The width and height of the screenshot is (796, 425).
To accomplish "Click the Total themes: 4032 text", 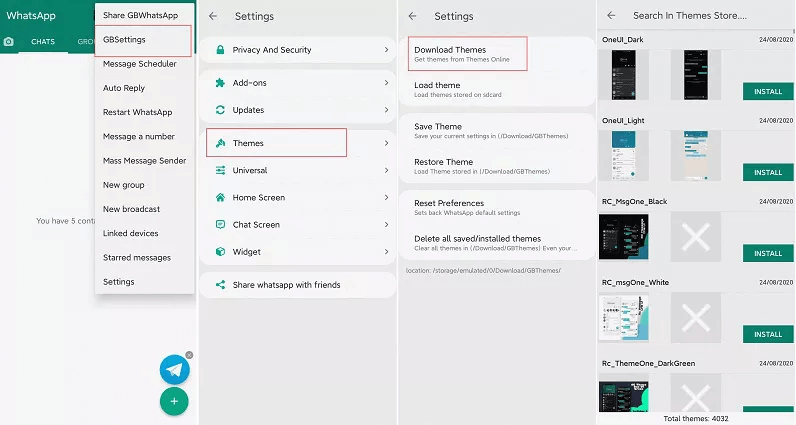I will pyautogui.click(x=695, y=418).
